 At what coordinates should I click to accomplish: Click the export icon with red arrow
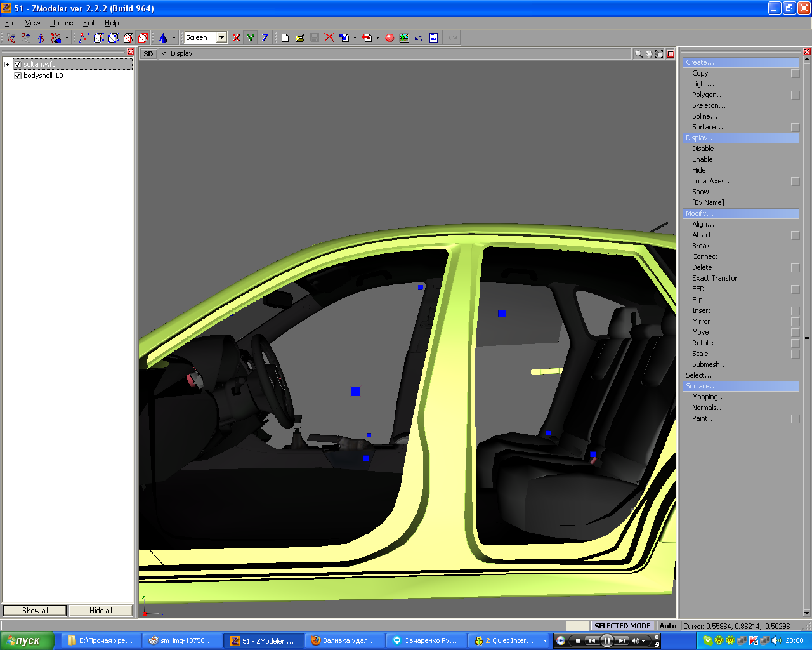[367, 38]
